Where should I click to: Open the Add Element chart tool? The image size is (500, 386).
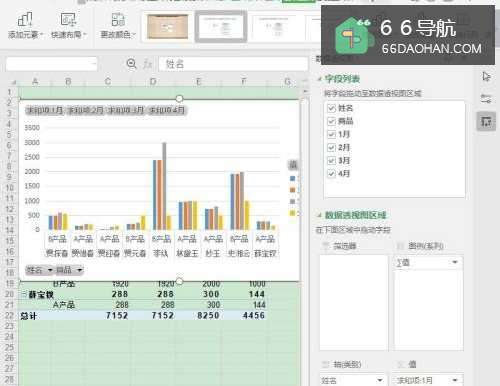coord(25,26)
